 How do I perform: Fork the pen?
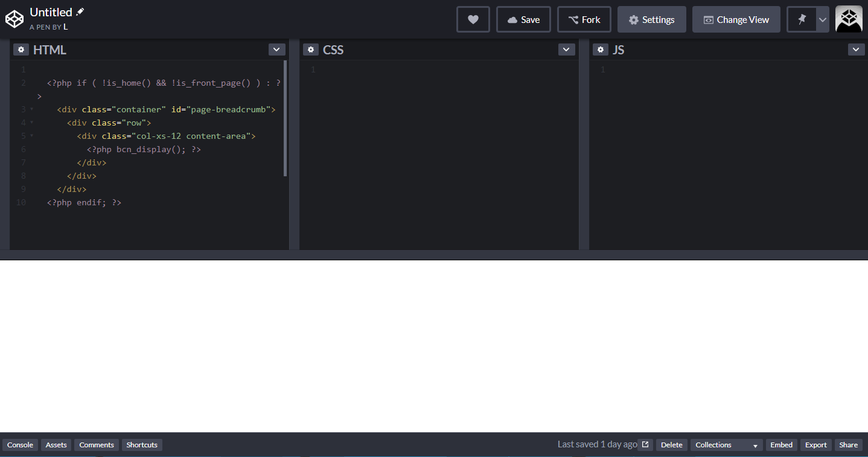pyautogui.click(x=584, y=19)
